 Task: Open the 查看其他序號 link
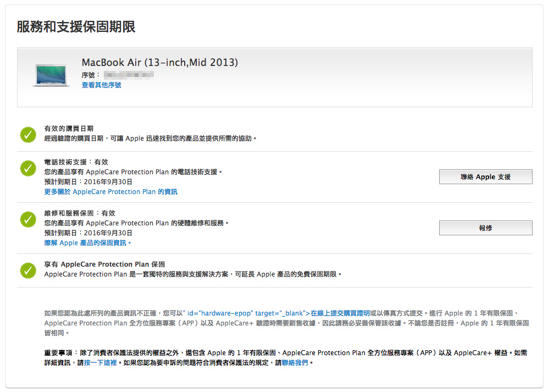[101, 85]
